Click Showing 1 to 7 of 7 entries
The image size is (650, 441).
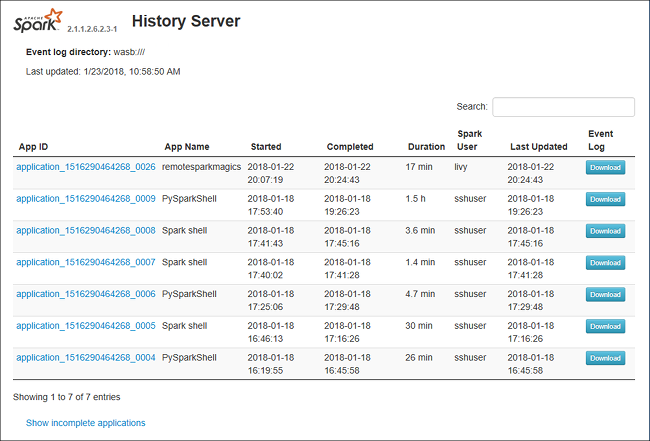[x=66, y=397]
